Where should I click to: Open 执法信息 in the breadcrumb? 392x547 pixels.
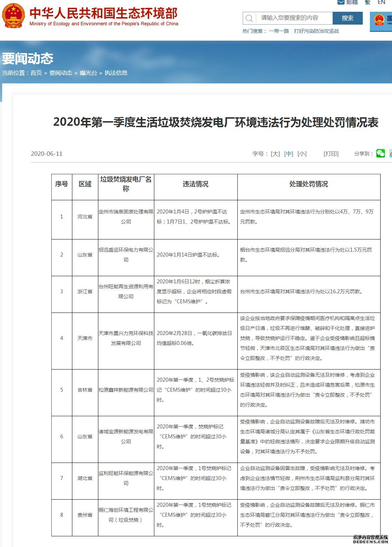pyautogui.click(x=116, y=73)
